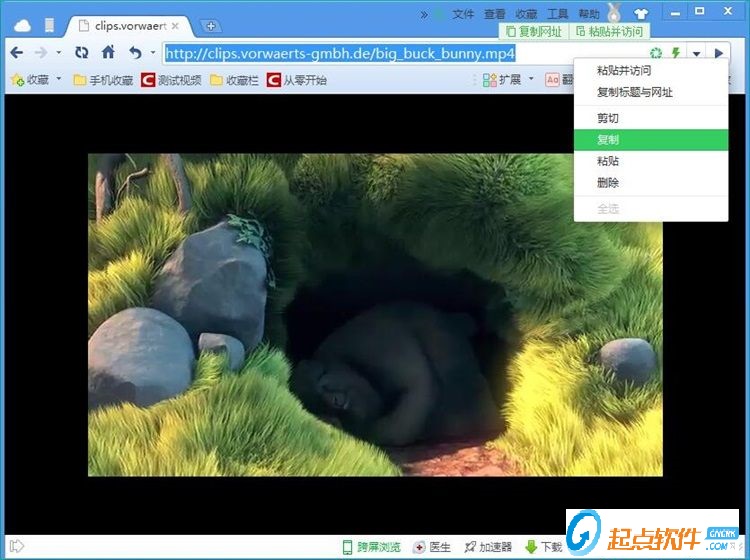
Task: Open the 手机收藏 bookmarks folder
Action: click(103, 80)
